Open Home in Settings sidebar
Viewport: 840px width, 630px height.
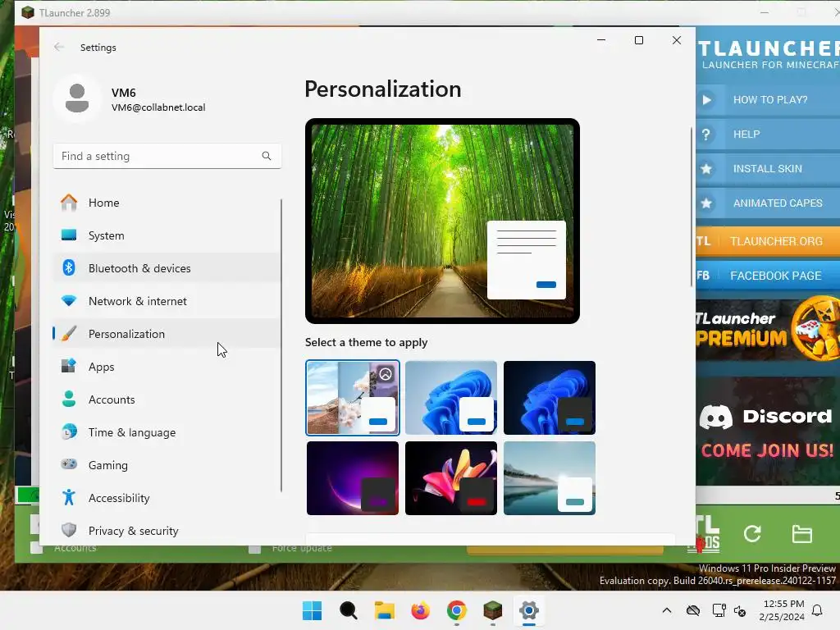point(167,203)
